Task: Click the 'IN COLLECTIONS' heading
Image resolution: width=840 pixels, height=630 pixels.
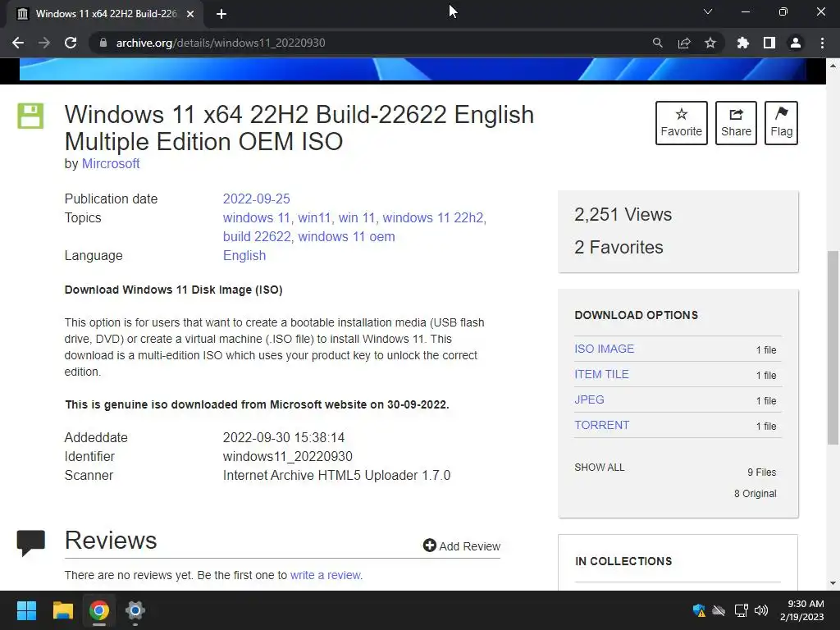Action: pyautogui.click(x=623, y=561)
